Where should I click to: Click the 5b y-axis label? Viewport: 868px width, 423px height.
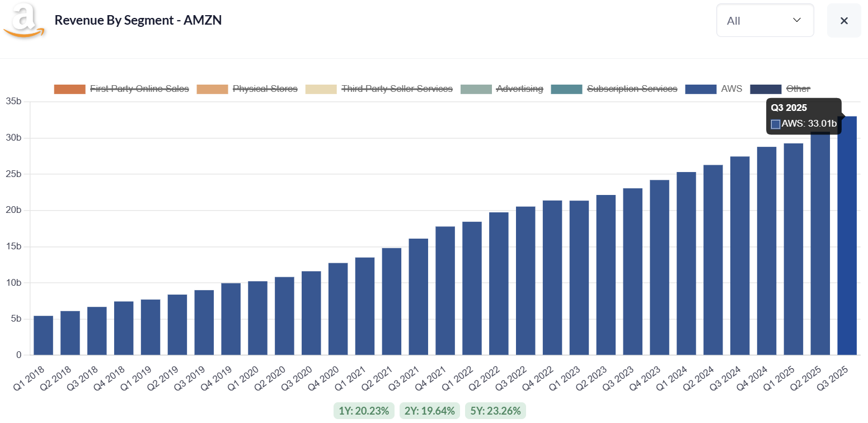pyautogui.click(x=16, y=319)
